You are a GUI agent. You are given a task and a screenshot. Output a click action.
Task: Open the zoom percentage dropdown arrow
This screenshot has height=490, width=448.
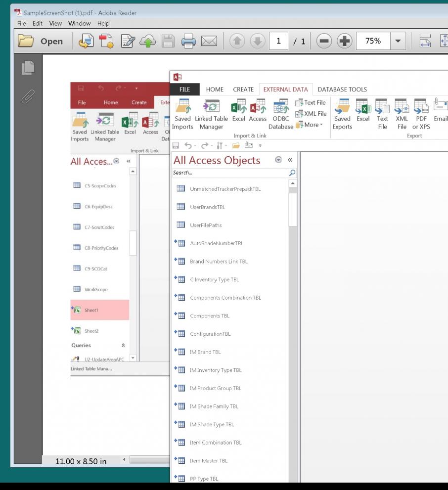click(398, 42)
